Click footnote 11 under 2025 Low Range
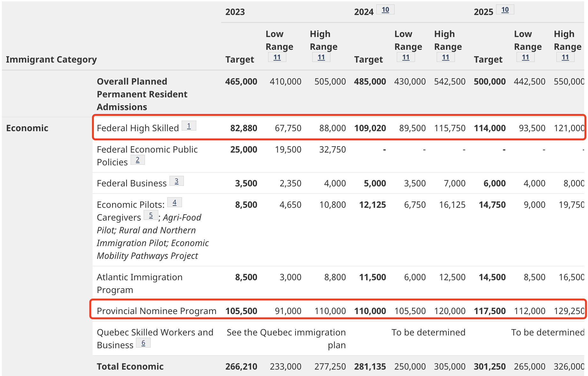Image resolution: width=588 pixels, height=376 pixels. coord(525,57)
